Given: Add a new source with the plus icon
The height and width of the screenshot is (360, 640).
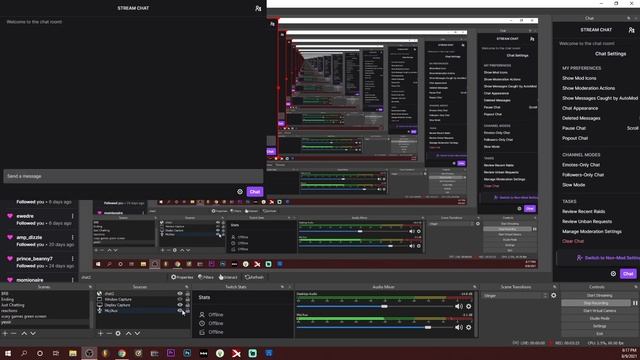Looking at the screenshot, I should (x=100, y=333).
